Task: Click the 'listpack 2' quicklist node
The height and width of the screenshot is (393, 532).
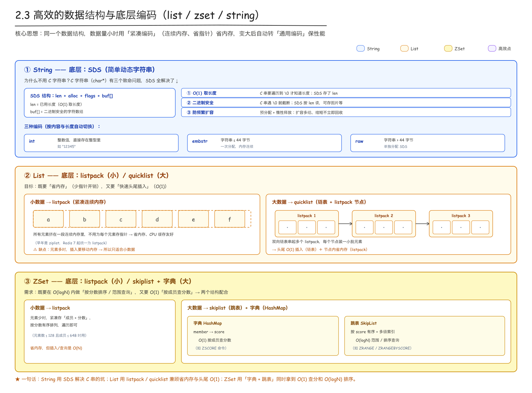Action: pos(384,224)
